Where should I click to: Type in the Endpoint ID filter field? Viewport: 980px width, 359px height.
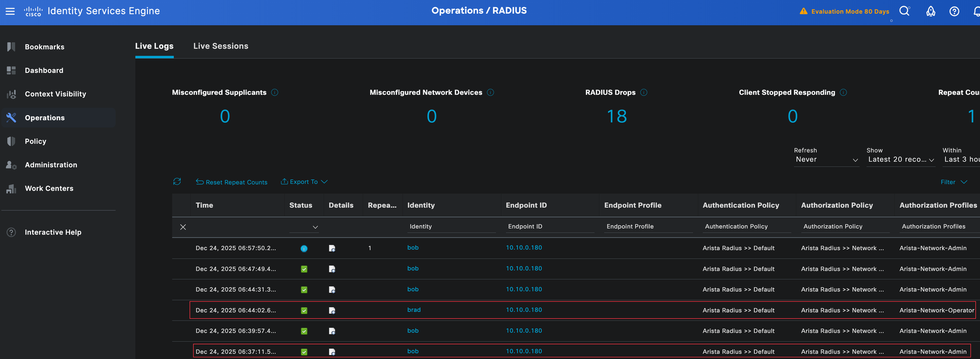(549, 226)
